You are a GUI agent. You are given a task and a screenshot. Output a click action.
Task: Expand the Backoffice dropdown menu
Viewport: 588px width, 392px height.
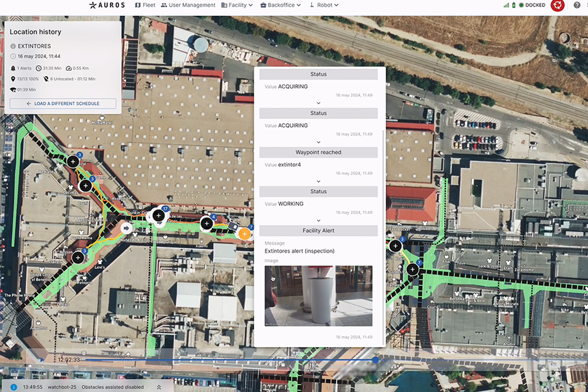tap(281, 5)
